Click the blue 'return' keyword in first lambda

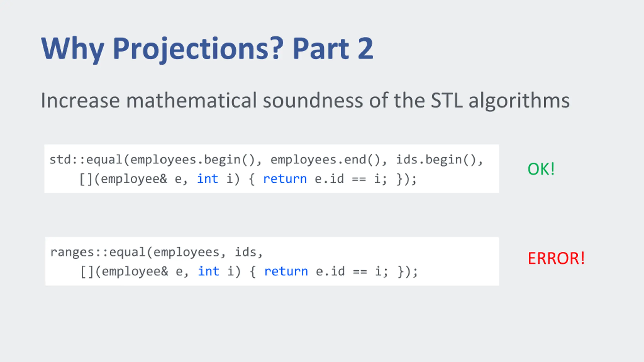pyautogui.click(x=285, y=179)
